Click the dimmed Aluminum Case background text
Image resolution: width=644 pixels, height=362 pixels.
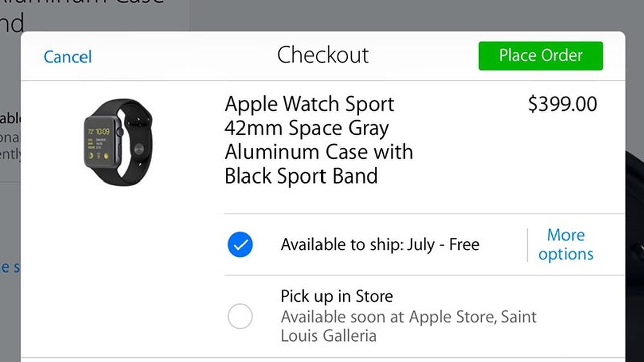coord(80,5)
